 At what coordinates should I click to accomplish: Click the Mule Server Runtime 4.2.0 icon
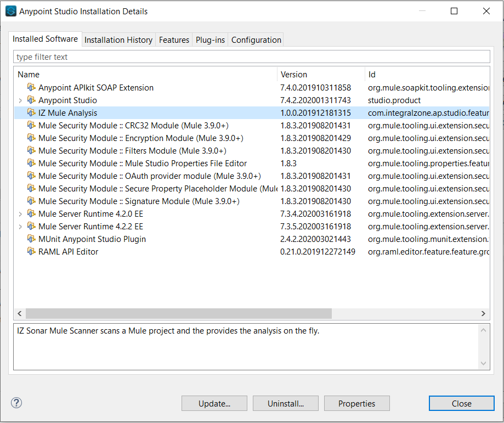pos(31,213)
